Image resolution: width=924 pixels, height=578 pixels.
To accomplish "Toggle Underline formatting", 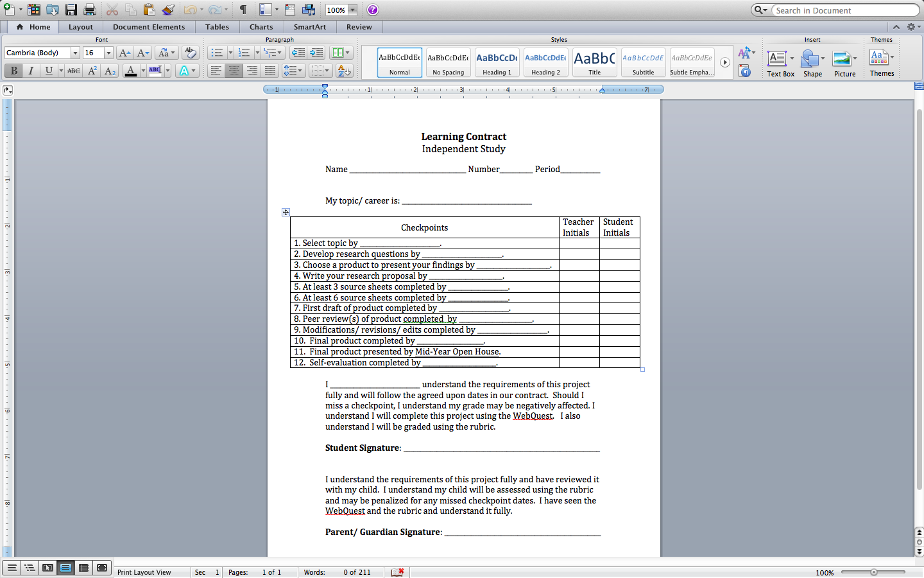I will (49, 71).
